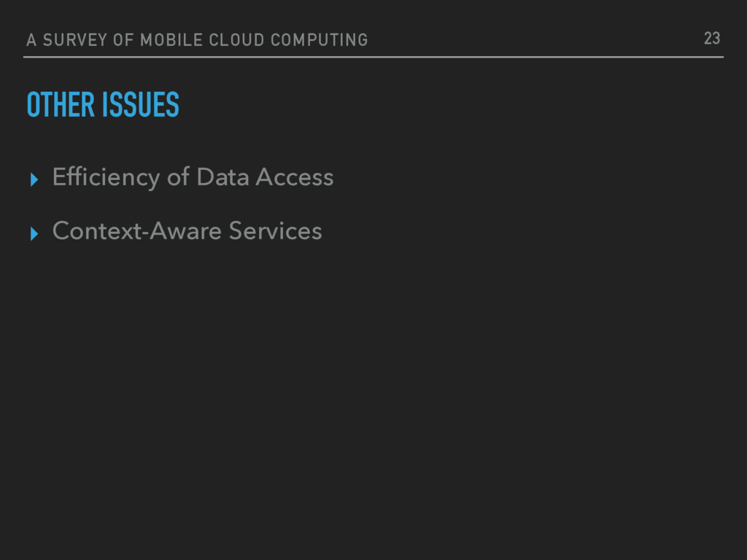
Task: Select the word Efficiency in first bullet
Action: (106, 178)
